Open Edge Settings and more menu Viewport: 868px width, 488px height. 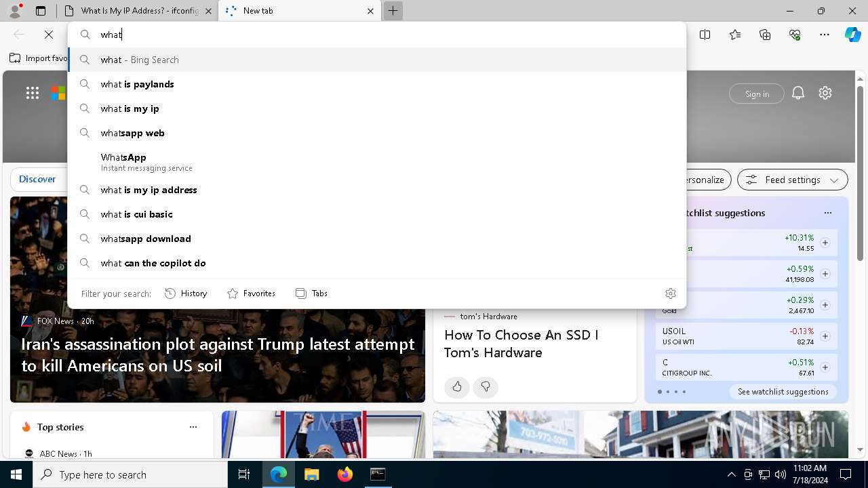pos(825,35)
